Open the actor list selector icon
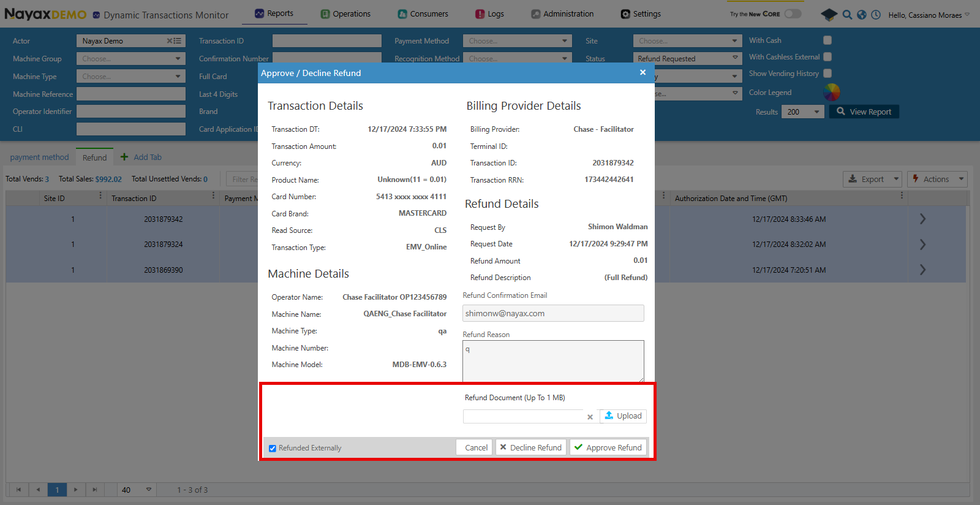This screenshot has width=980, height=505. point(178,41)
